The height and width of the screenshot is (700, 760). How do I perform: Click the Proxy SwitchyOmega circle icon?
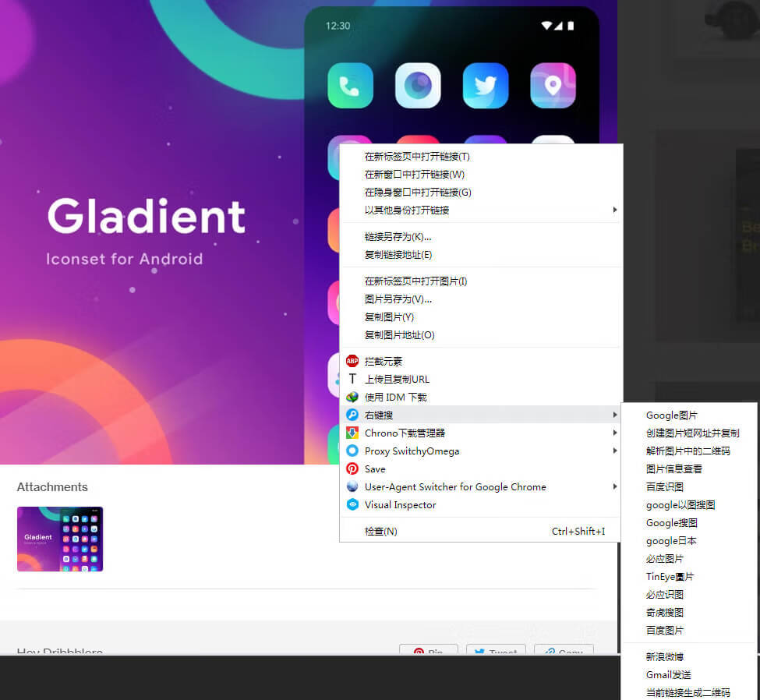[x=352, y=451]
